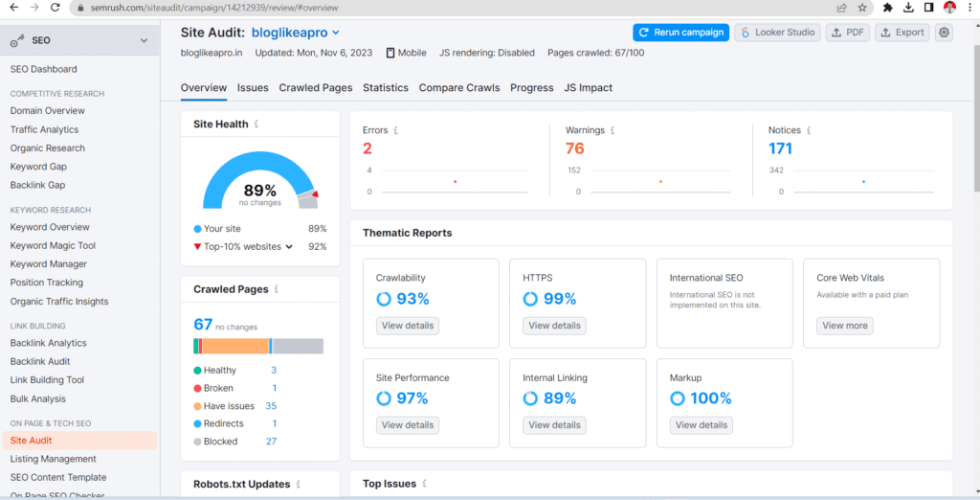Click the crawled pages total 67
The height and width of the screenshot is (500, 980).
(203, 324)
